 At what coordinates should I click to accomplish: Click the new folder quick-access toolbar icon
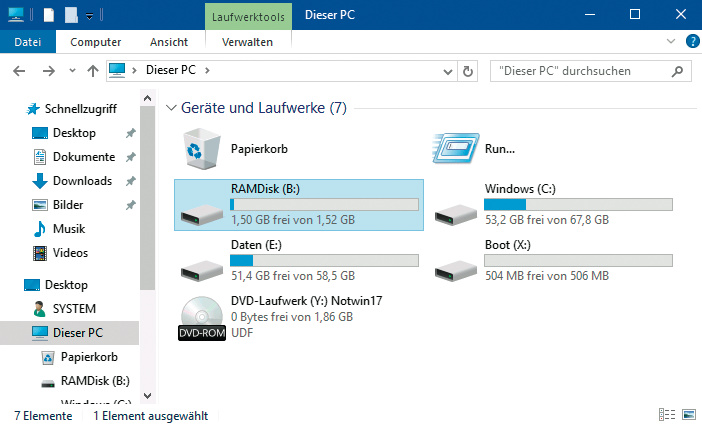point(72,15)
